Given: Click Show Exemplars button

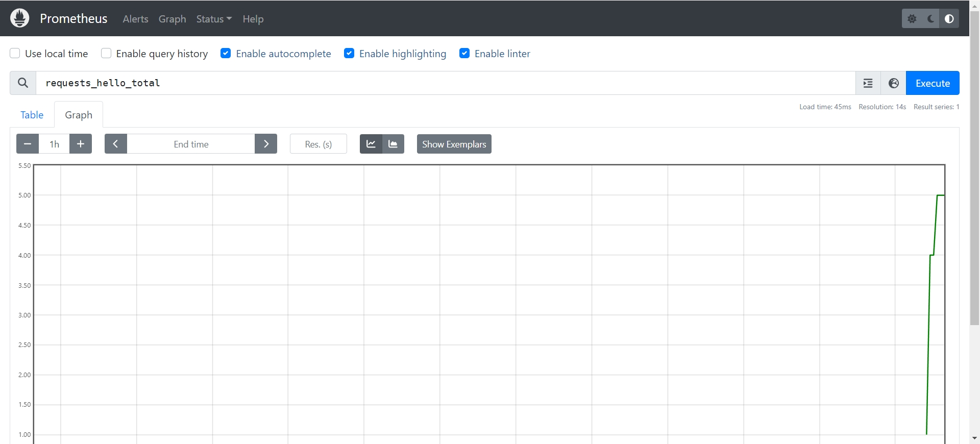Looking at the screenshot, I should coord(454,144).
